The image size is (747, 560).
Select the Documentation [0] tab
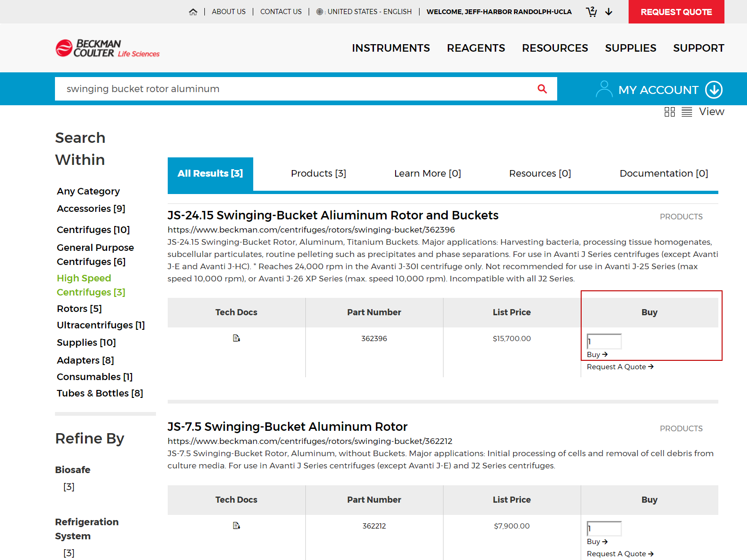pyautogui.click(x=664, y=173)
